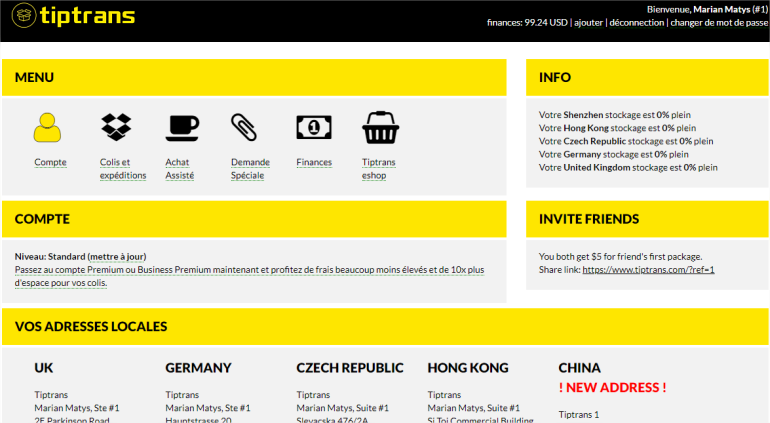
Task: Click the Achat Assisté coffee cup icon
Action: (182, 128)
